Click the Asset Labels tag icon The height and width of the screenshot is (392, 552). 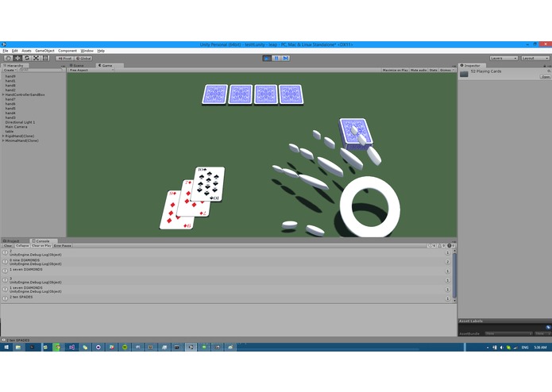tap(548, 327)
